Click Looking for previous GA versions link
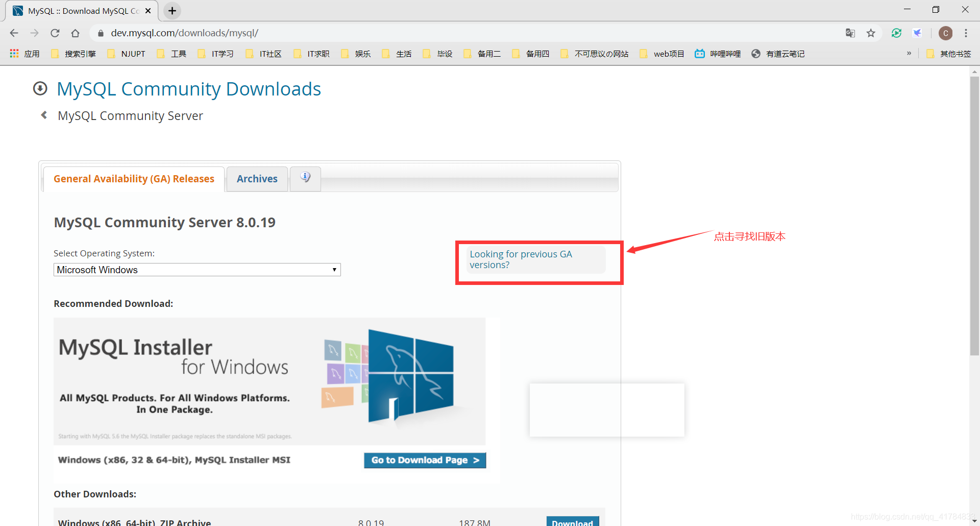This screenshot has width=980, height=526. click(521, 259)
